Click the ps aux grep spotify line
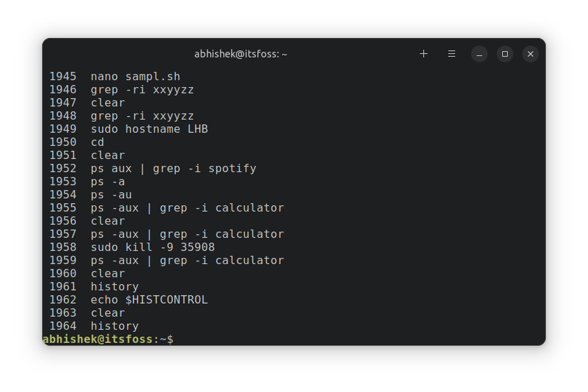 (153, 168)
